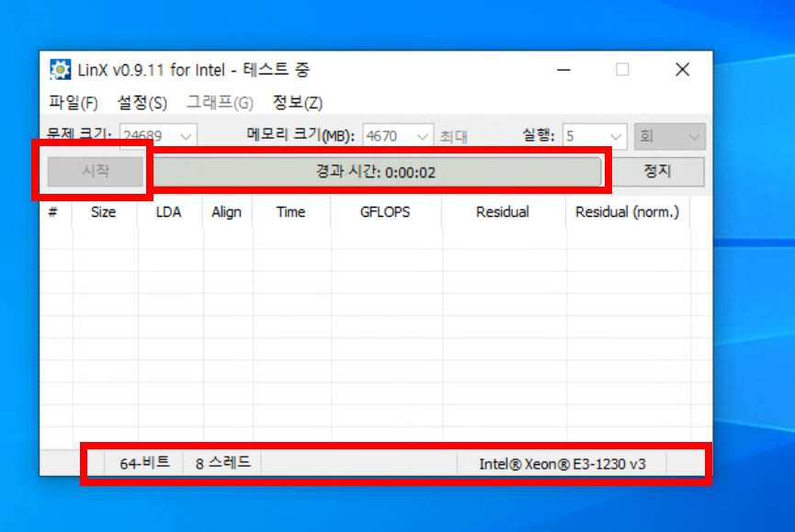Image resolution: width=795 pixels, height=532 pixels.
Task: Click the 8 스레드 status bar entry
Action: [222, 463]
